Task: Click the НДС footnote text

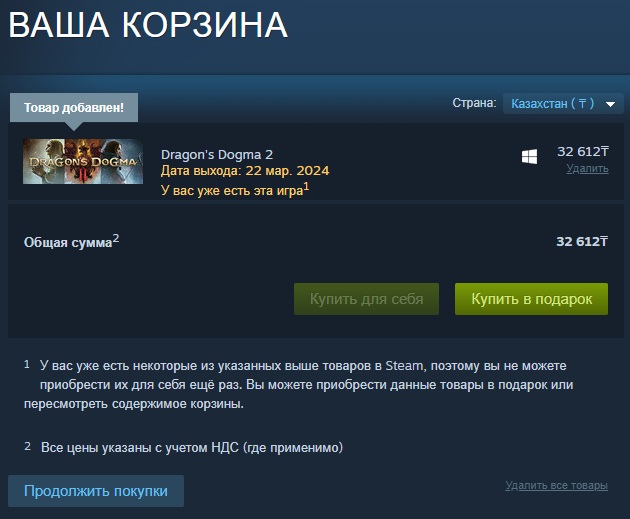Action: click(x=192, y=447)
